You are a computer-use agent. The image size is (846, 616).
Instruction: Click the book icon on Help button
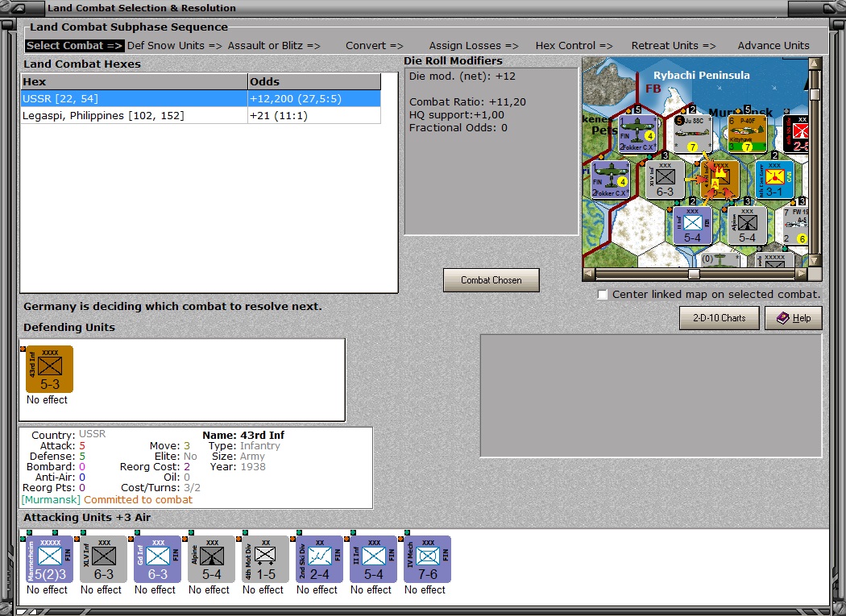click(x=783, y=318)
